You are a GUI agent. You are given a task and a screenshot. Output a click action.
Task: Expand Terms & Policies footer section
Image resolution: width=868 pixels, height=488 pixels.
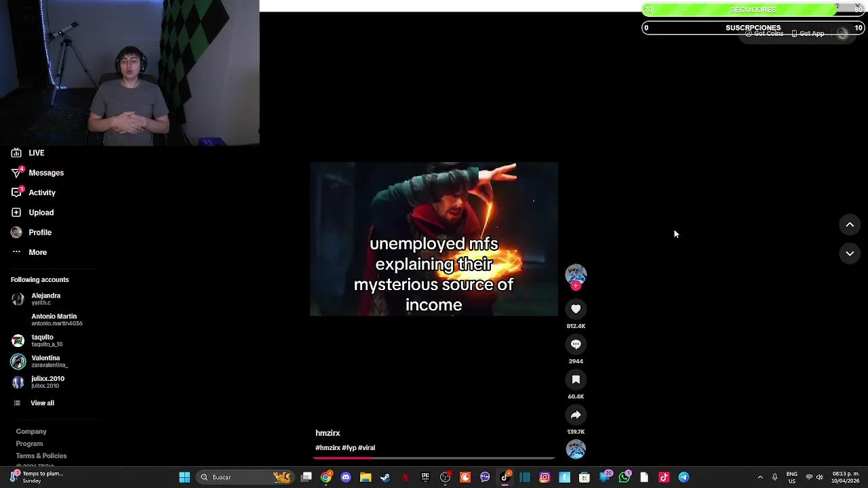coord(41,456)
